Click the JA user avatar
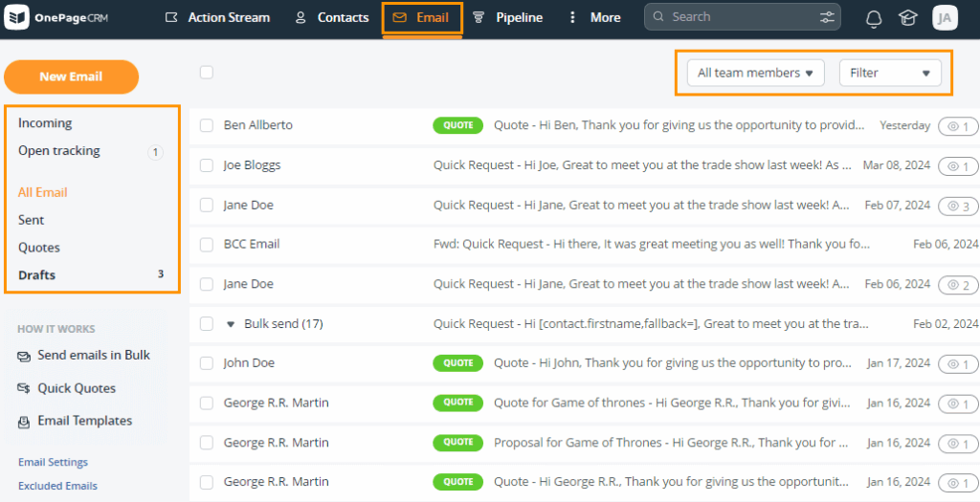This screenshot has height=502, width=980. point(945,18)
